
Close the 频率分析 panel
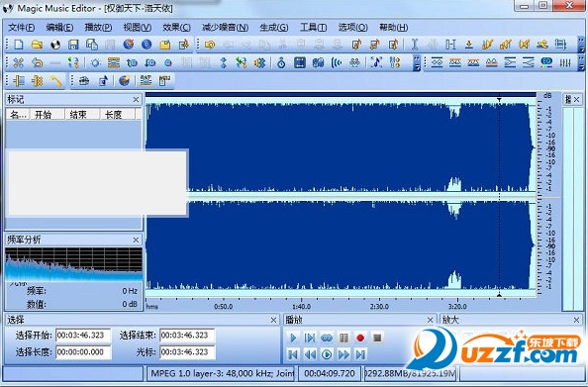(x=136, y=240)
